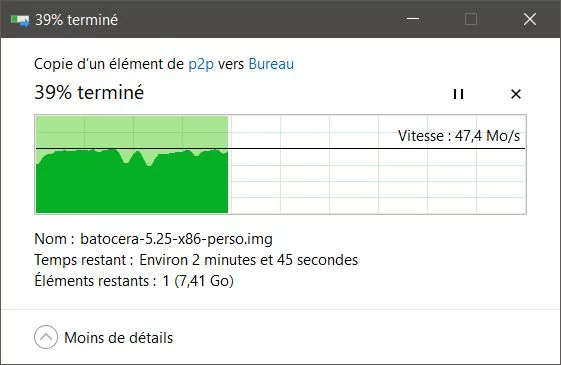The width and height of the screenshot is (561, 365).
Task: Click the "39% terminé" title bar text
Action: (77, 20)
